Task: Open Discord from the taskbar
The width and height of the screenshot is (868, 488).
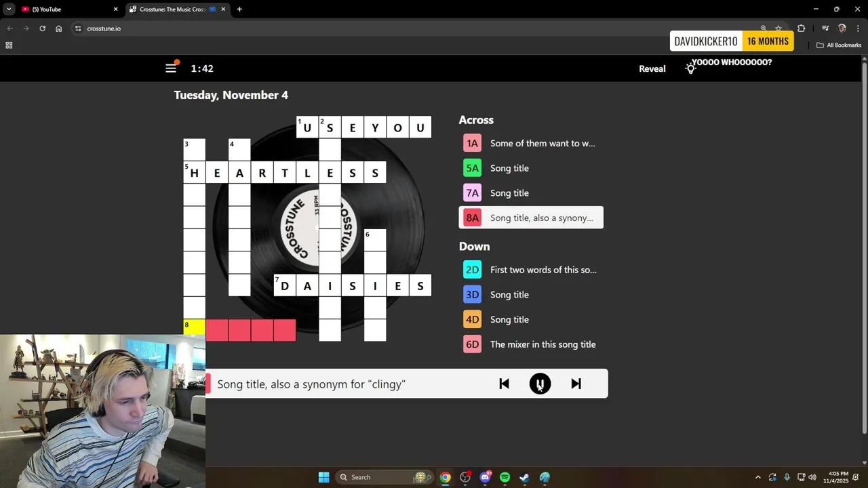Action: click(x=485, y=477)
